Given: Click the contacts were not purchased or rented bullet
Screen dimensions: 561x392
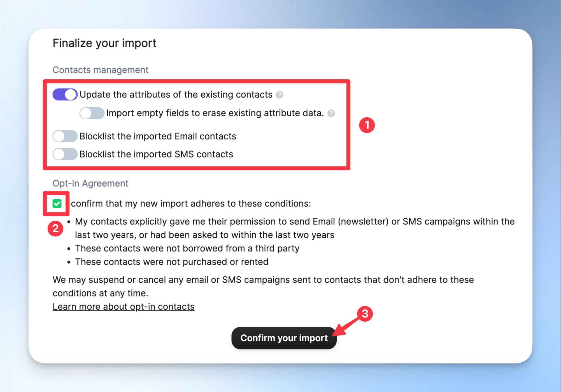Looking at the screenshot, I should click(x=171, y=262).
